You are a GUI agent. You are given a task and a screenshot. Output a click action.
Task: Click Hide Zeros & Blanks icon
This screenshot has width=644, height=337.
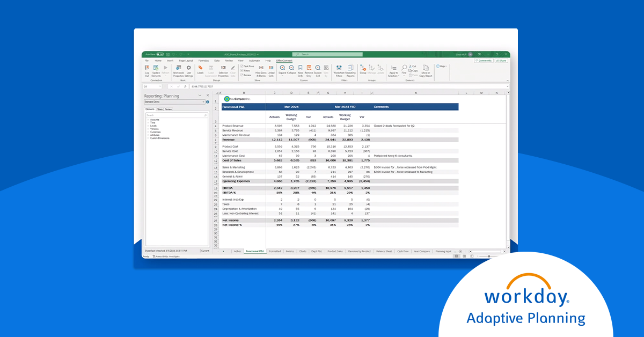click(x=261, y=69)
